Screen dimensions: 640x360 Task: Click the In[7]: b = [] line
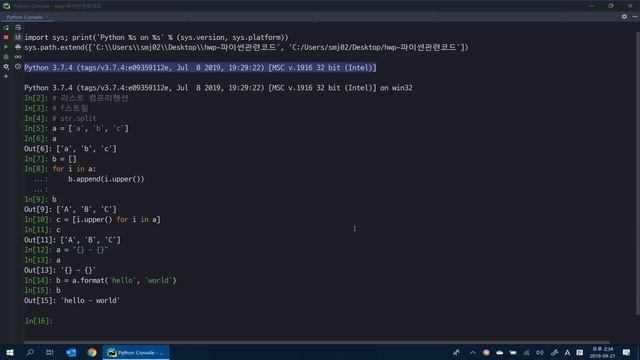[x=50, y=159]
